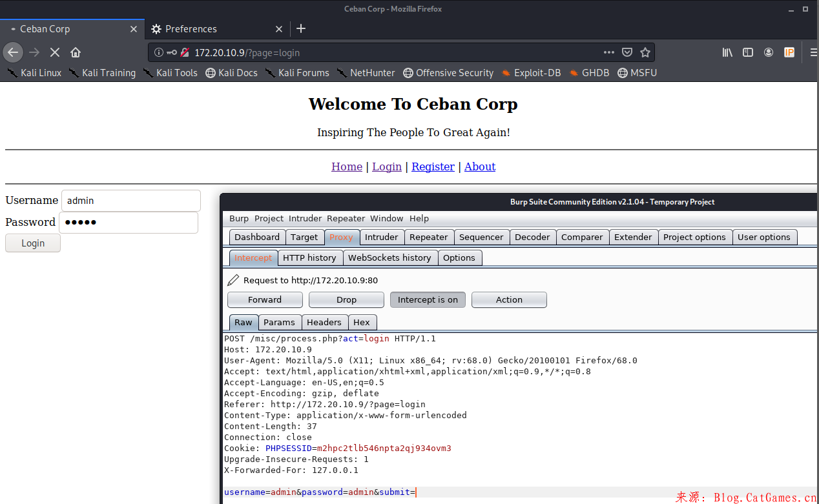Show site information icon in URL bar
The height and width of the screenshot is (504, 819).
(159, 52)
